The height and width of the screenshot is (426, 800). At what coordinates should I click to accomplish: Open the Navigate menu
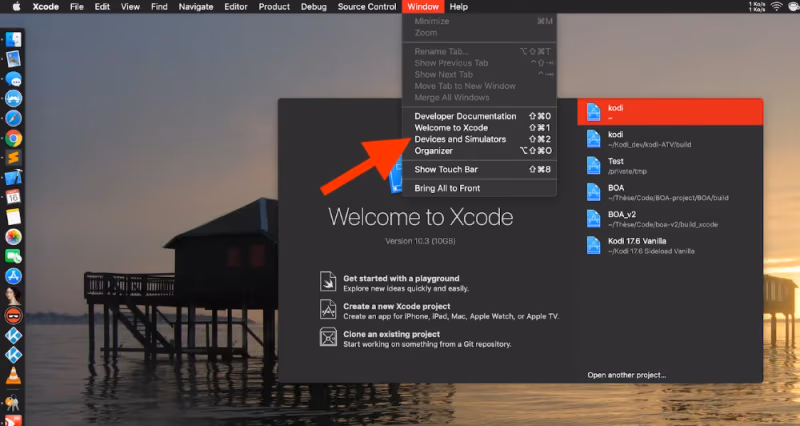(x=196, y=7)
